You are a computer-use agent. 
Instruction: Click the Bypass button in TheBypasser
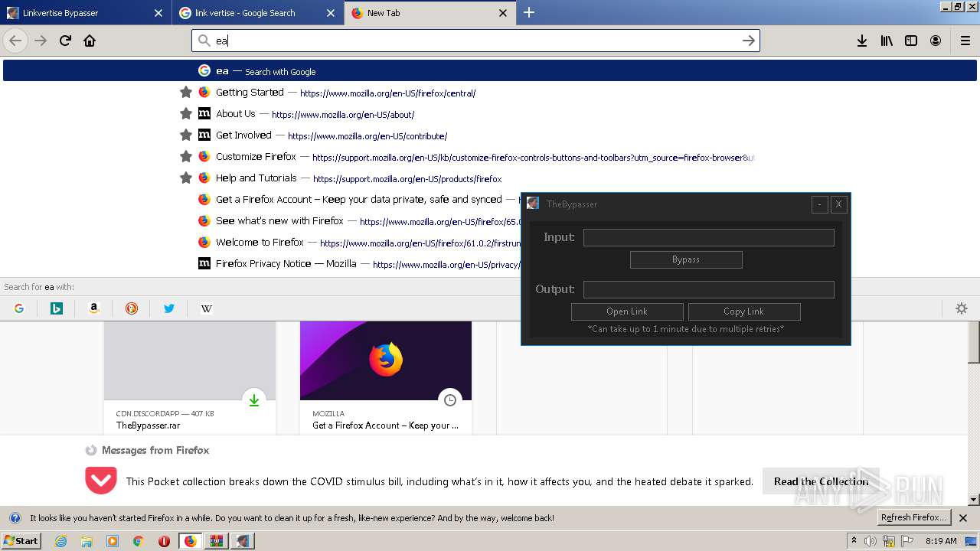[686, 259]
